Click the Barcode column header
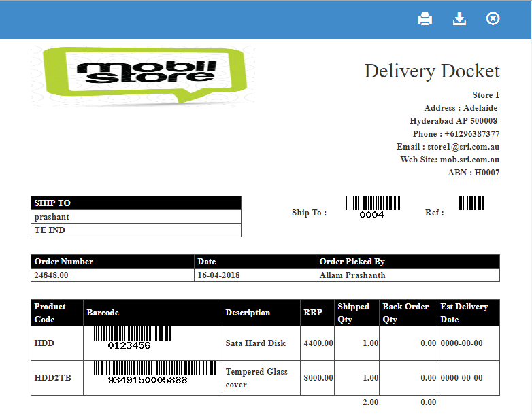Image resolution: width=532 pixels, height=414 pixels. (x=152, y=313)
